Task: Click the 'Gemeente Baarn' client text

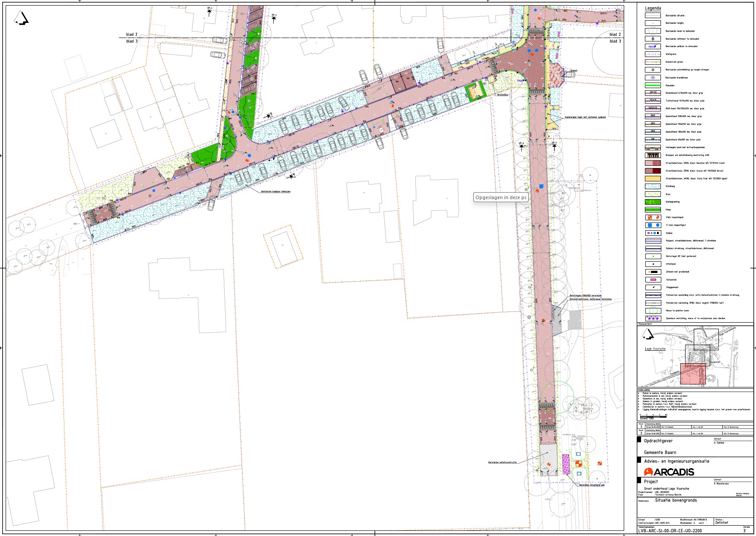Action: (x=660, y=452)
